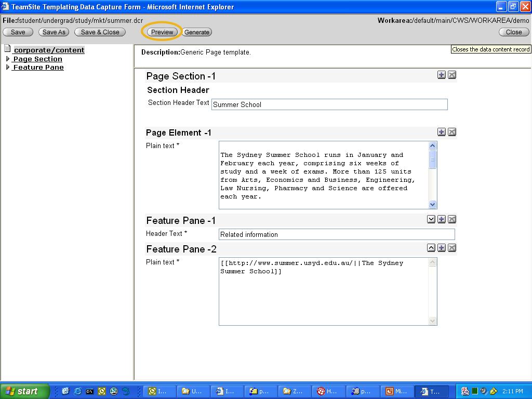Move Feature Pane -2 up
The height and width of the screenshot is (399, 532).
(x=431, y=248)
